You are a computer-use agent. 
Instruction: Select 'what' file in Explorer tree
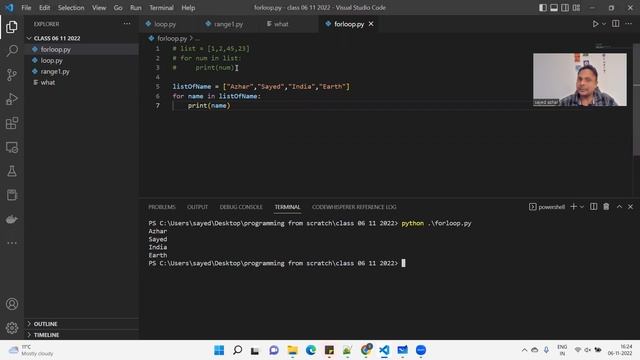coord(82,82)
